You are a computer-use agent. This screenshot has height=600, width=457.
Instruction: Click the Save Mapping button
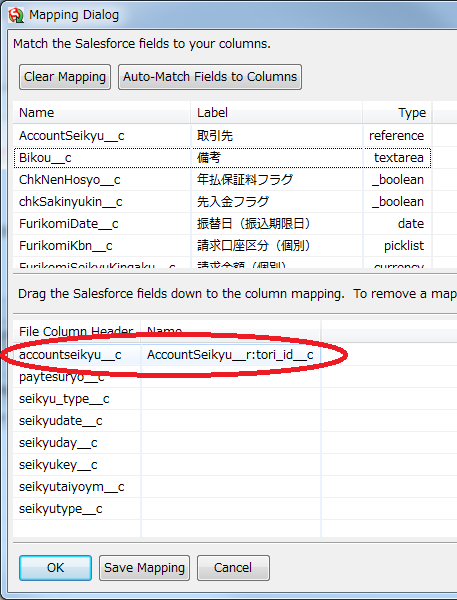[144, 568]
